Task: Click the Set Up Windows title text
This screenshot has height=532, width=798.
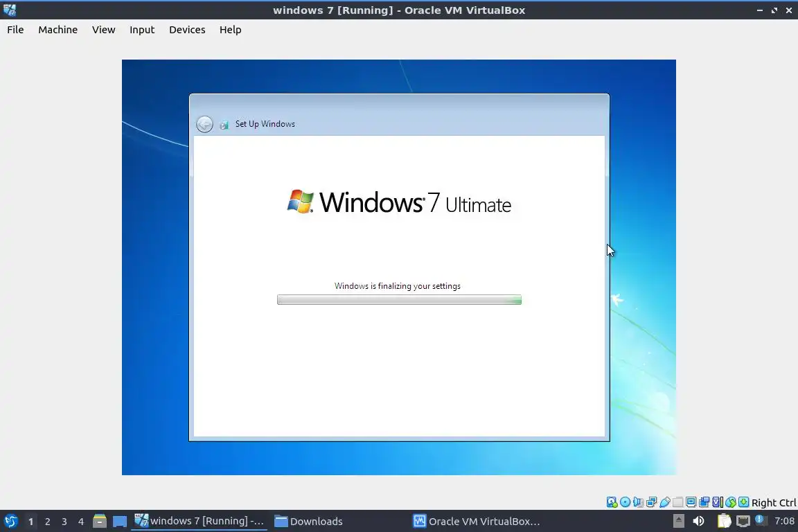Action: pos(265,124)
